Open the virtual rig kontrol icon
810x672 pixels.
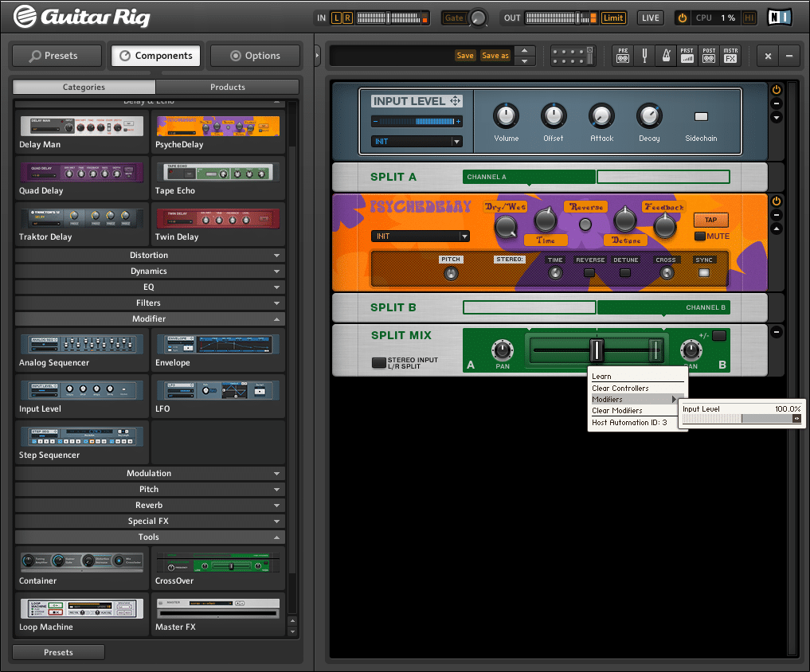pos(573,55)
